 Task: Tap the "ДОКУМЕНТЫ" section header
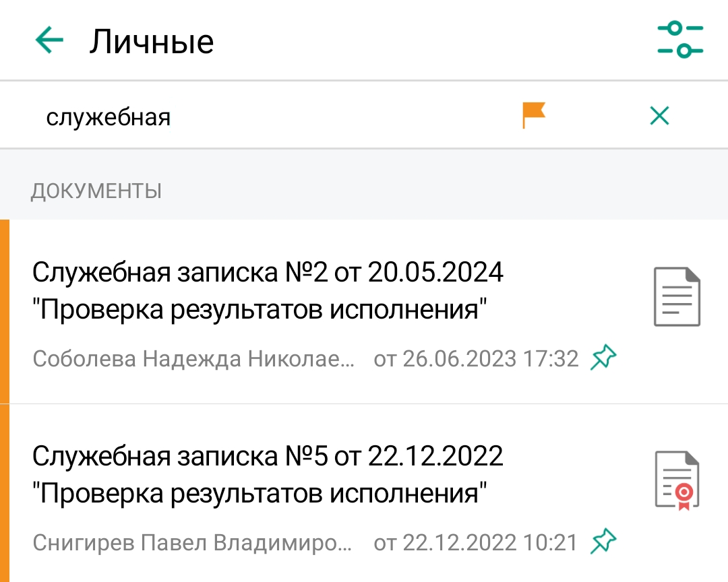click(96, 191)
